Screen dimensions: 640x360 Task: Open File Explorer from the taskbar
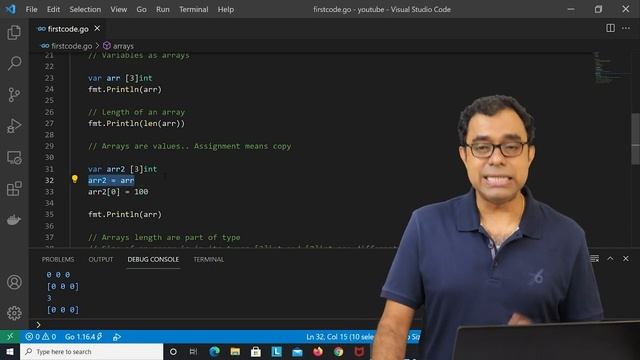235,352
